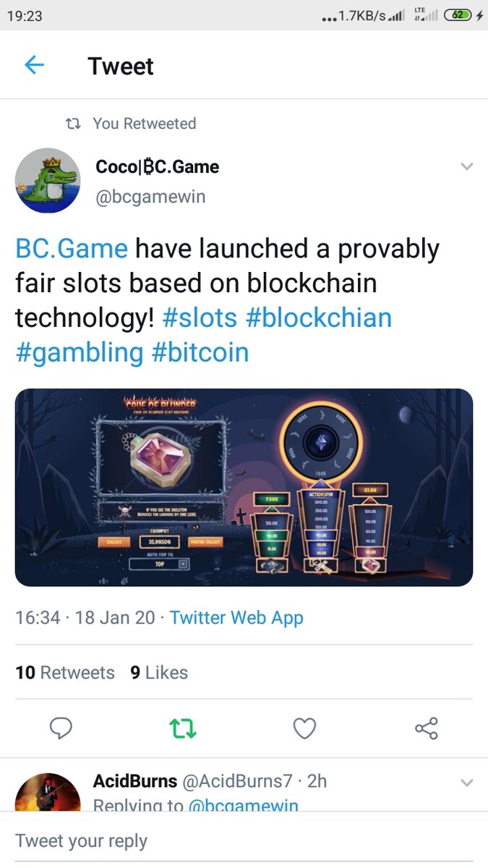View the 10 Retweets list
488x868 pixels.
coord(65,673)
